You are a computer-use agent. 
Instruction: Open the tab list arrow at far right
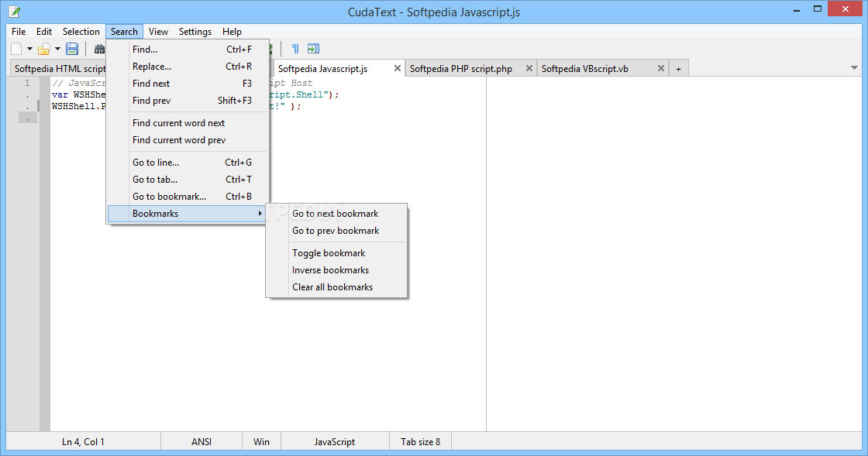click(855, 68)
